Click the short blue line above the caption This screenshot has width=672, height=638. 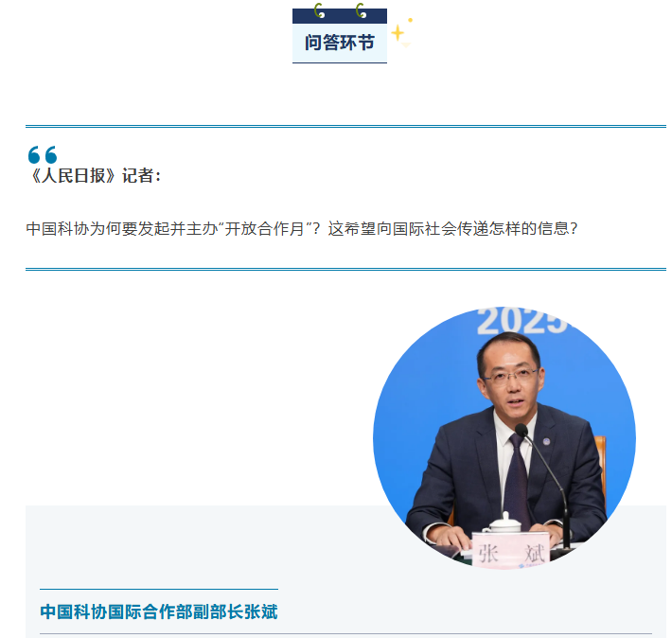(x=159, y=589)
